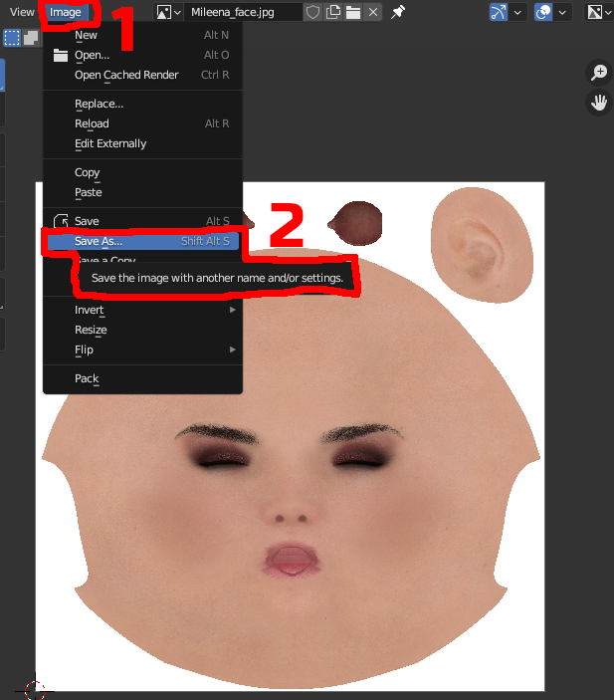Viewport: 614px width, 700px height.
Task: Click the open image folder icon
Action: coord(353,12)
